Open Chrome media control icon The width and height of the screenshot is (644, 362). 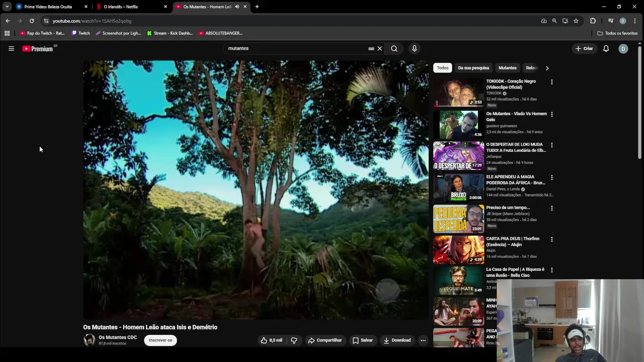611,21
